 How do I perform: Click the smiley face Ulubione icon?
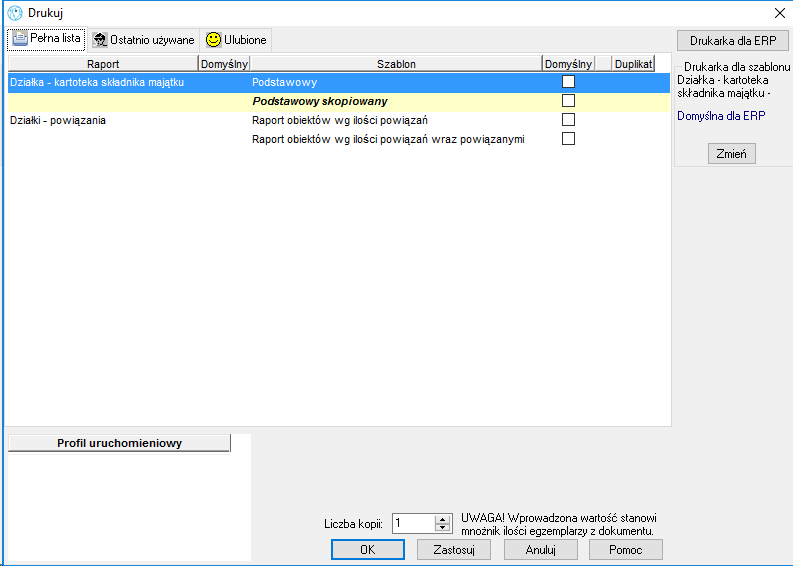(x=213, y=39)
